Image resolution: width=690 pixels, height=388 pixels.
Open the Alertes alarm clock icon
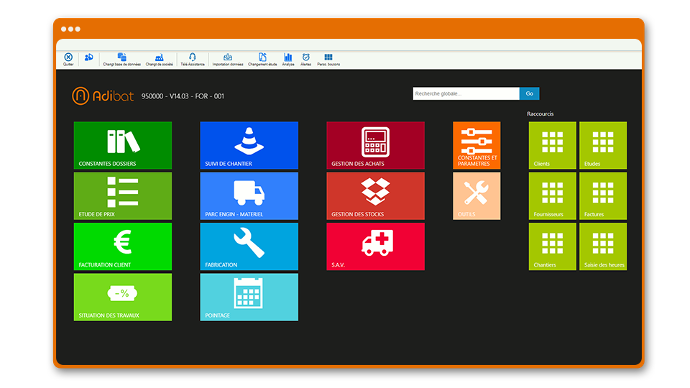coord(306,57)
